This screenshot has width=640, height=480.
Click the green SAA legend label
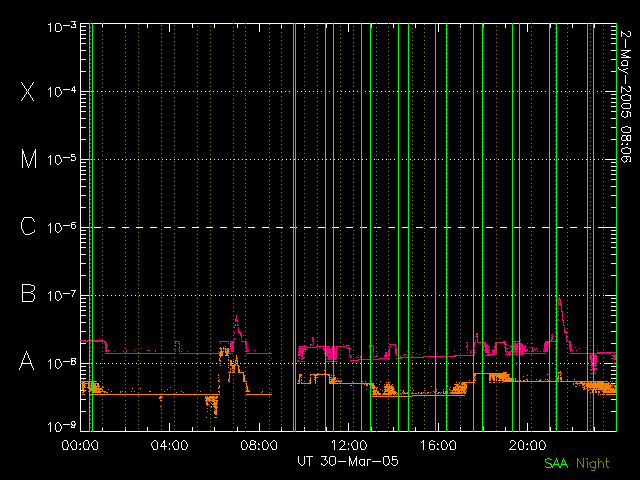click(556, 463)
